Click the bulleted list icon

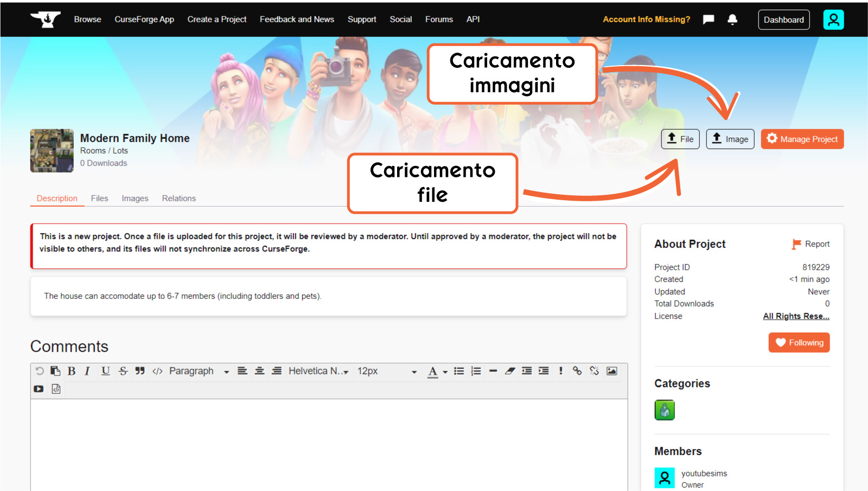click(459, 371)
